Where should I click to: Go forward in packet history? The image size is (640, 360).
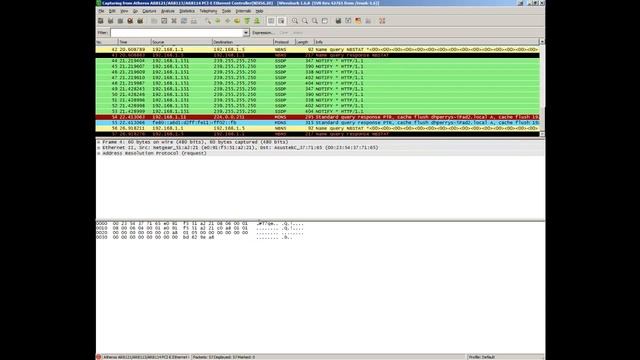(x=227, y=21)
